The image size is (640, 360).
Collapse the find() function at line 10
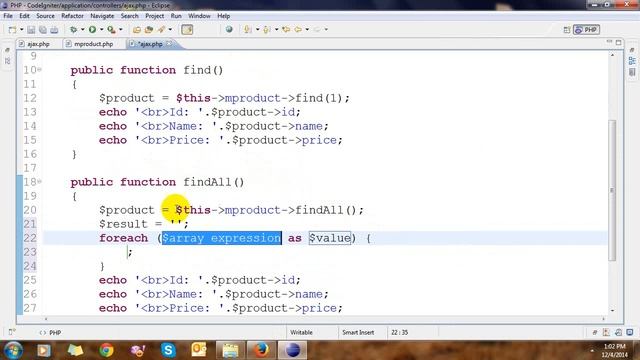(x=40, y=70)
